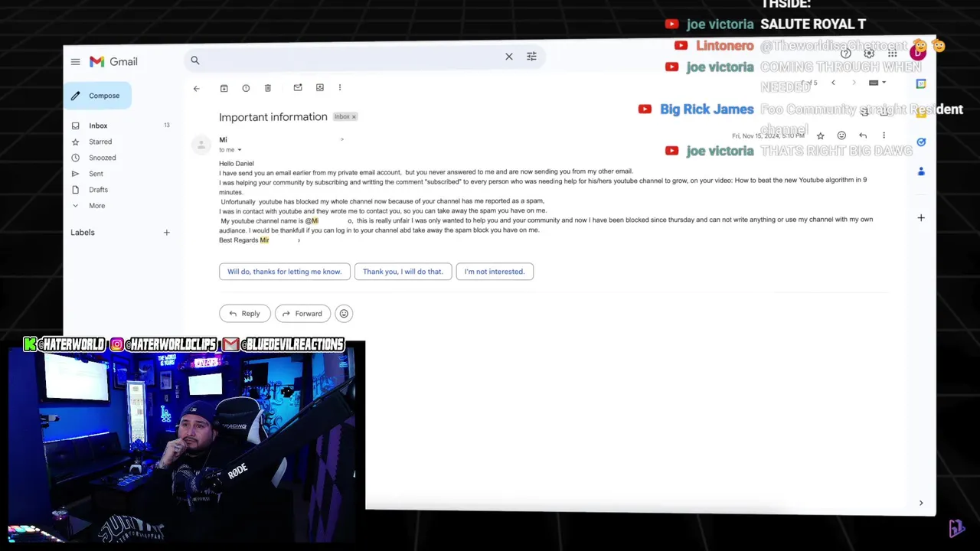Open Google Tasks side panel
The image size is (980, 551).
pos(921,142)
